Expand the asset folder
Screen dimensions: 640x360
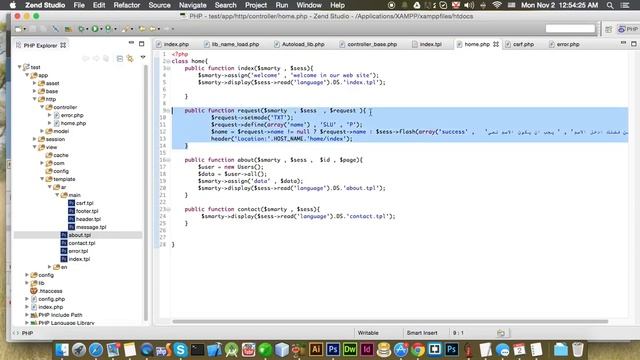point(35,83)
